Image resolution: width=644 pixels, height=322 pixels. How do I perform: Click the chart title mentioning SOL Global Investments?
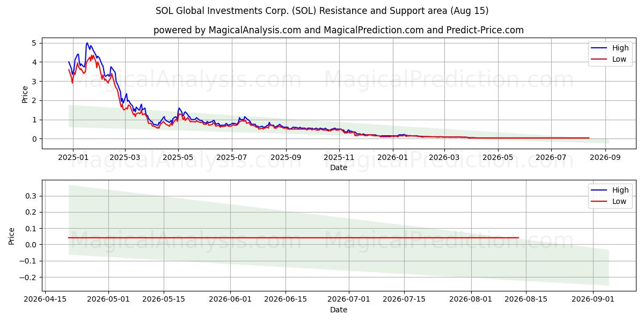click(x=322, y=11)
